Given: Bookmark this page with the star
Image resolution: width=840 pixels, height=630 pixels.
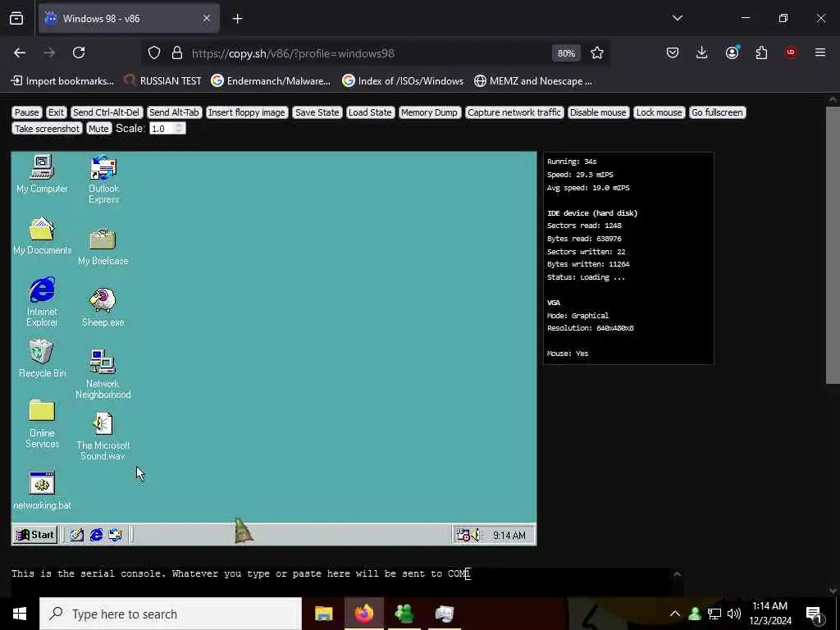Looking at the screenshot, I should tap(597, 52).
